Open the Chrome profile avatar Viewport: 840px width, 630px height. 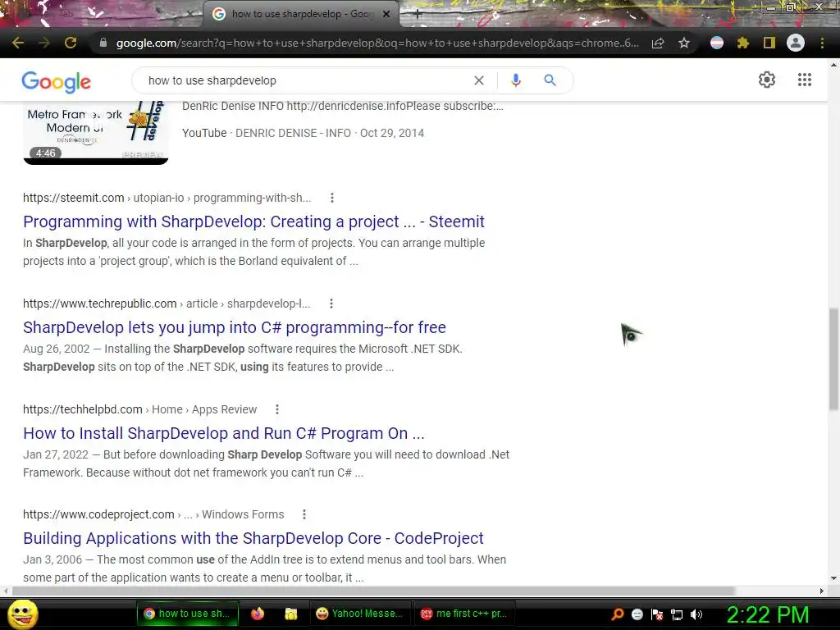click(x=796, y=43)
